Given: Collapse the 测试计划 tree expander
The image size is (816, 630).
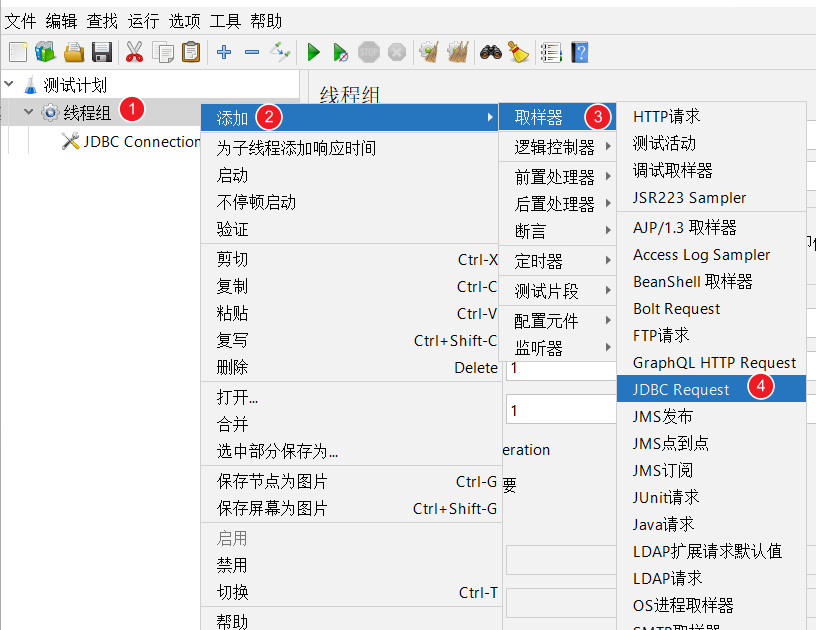Looking at the screenshot, I should click(x=9, y=84).
